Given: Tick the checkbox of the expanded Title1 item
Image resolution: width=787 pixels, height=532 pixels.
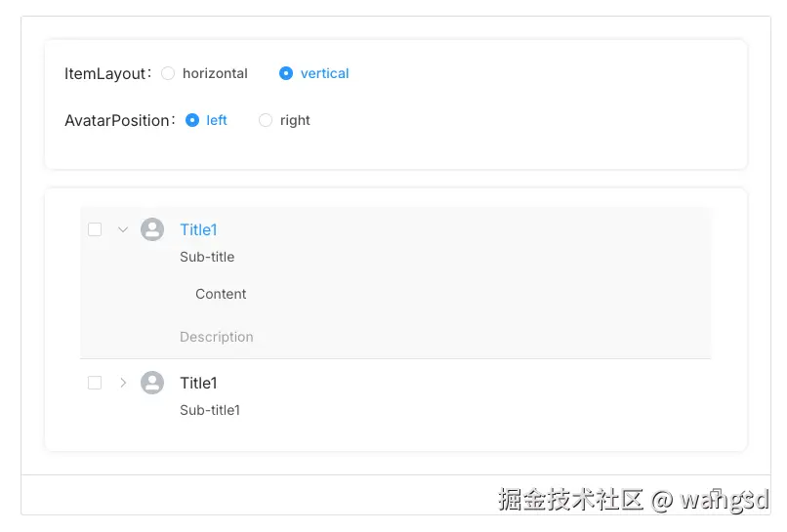Looking at the screenshot, I should click(95, 229).
